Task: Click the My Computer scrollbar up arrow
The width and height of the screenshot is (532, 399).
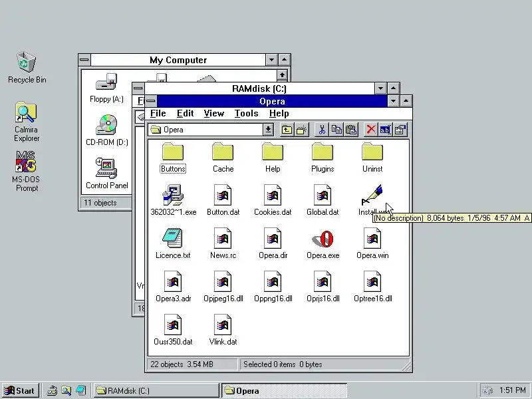Action: (x=282, y=75)
